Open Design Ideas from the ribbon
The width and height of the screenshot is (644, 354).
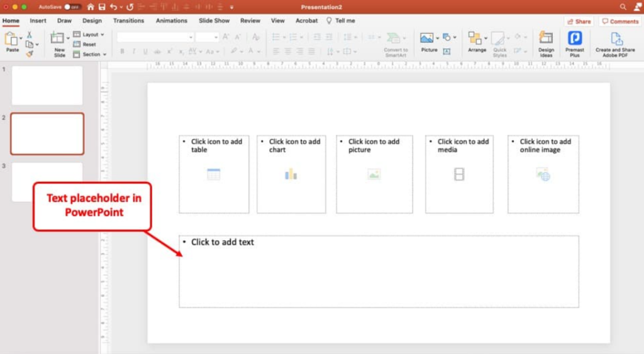pyautogui.click(x=546, y=43)
